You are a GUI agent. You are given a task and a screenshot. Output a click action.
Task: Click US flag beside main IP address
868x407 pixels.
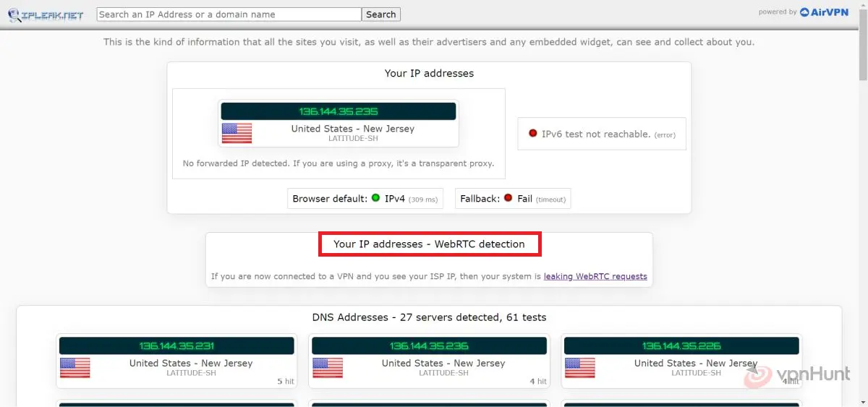[x=237, y=133]
